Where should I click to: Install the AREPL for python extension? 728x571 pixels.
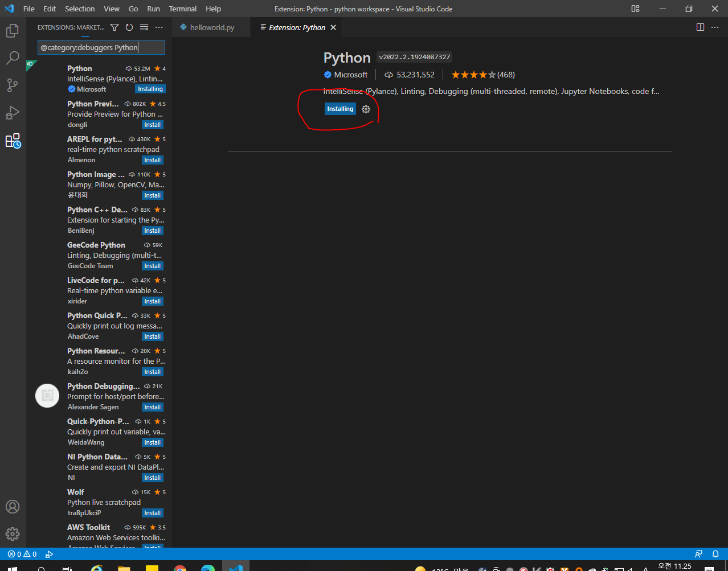[x=153, y=160]
